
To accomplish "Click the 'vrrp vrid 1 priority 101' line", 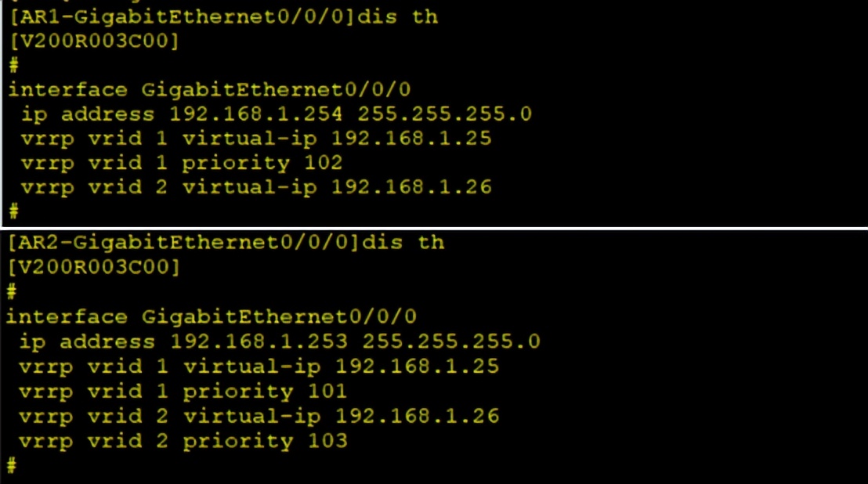I will coord(183,391).
